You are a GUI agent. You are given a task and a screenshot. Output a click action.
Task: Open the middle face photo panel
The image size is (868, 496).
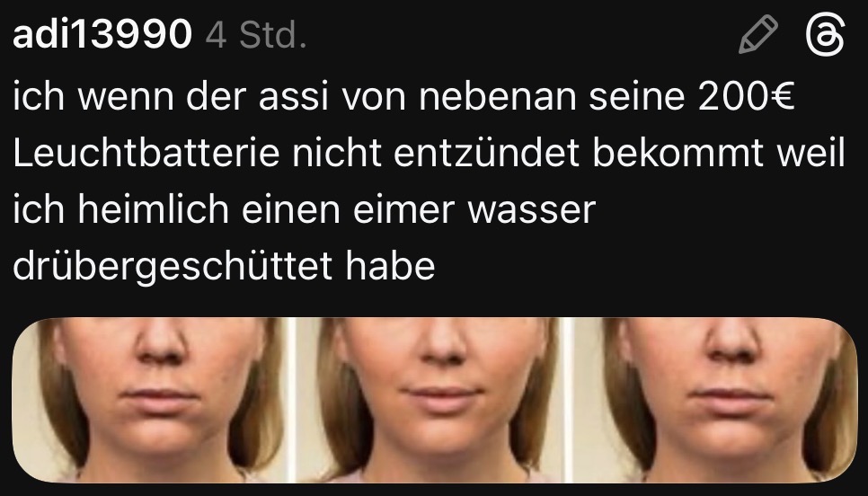430,400
